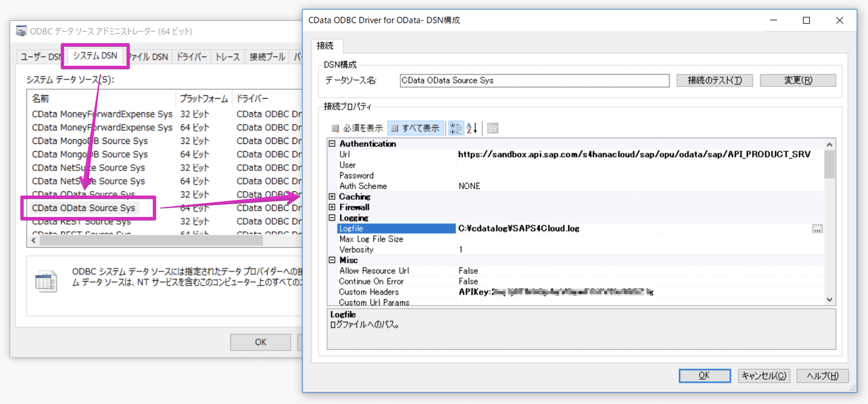This screenshot has width=868, height=404.
Task: Collapse the Authentication category
Action: pyautogui.click(x=332, y=144)
